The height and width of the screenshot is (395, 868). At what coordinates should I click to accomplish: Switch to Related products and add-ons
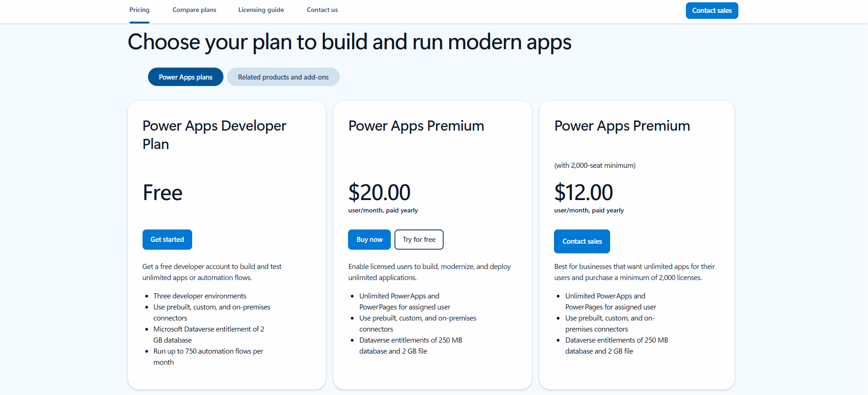click(x=283, y=77)
